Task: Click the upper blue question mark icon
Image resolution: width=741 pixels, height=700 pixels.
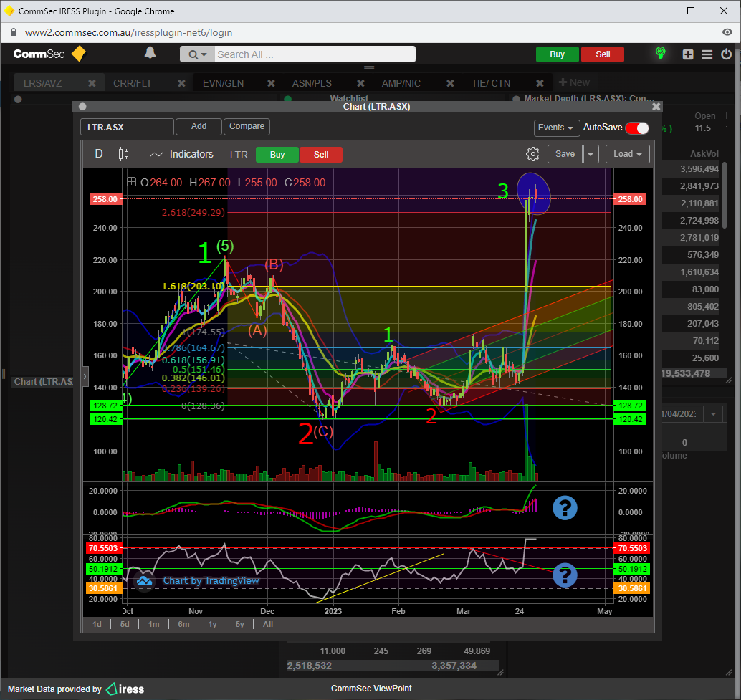Action: click(x=565, y=507)
